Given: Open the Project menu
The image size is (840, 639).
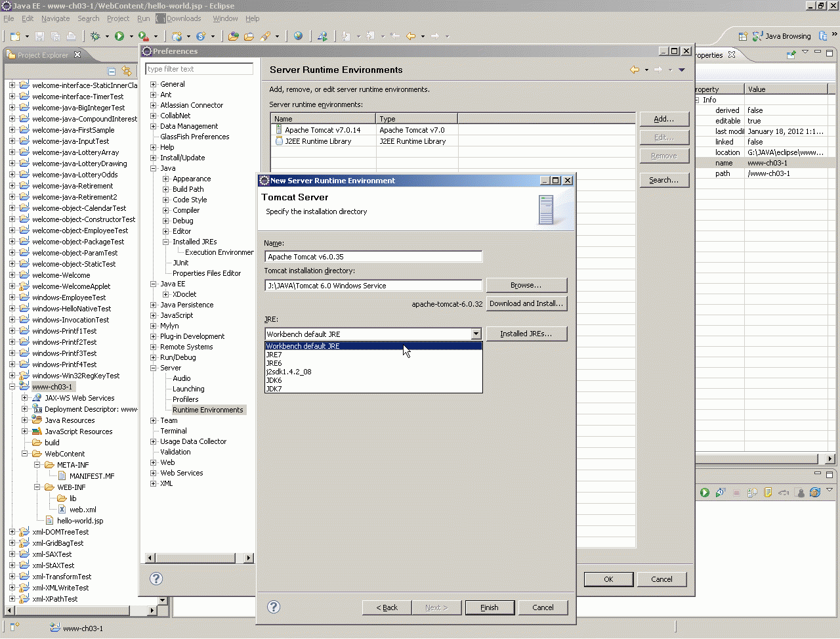Looking at the screenshot, I should (118, 18).
